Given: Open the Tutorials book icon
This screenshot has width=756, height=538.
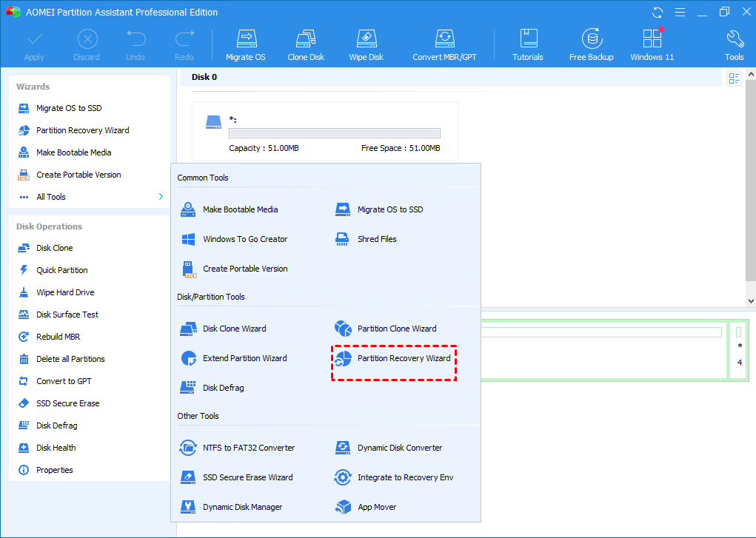Looking at the screenshot, I should (528, 46).
